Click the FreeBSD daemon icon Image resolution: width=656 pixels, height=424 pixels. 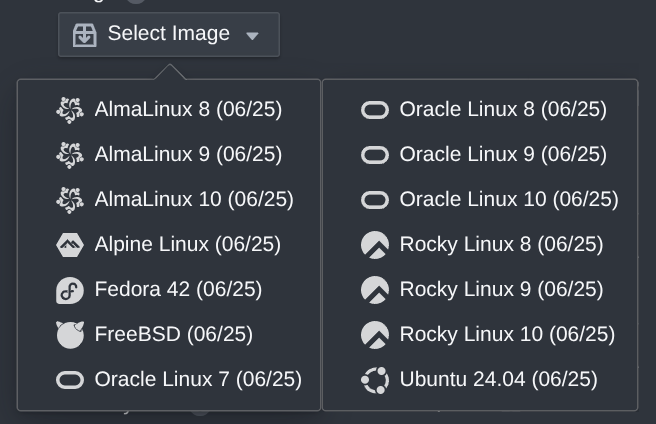coord(70,335)
